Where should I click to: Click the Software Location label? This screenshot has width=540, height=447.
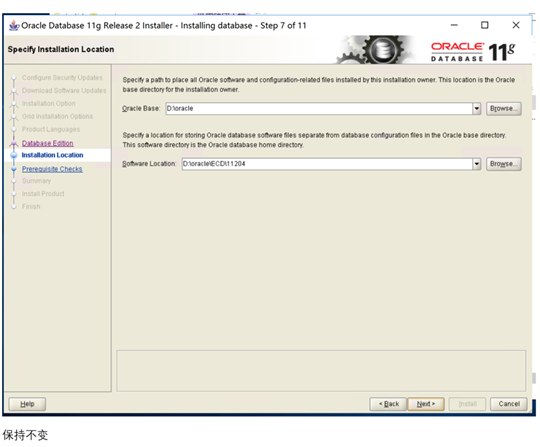tap(149, 164)
